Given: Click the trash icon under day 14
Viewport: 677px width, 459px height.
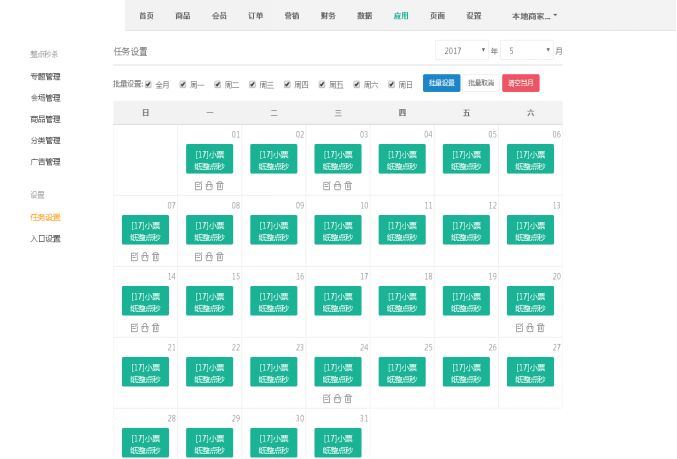Looking at the screenshot, I should click(156, 328).
